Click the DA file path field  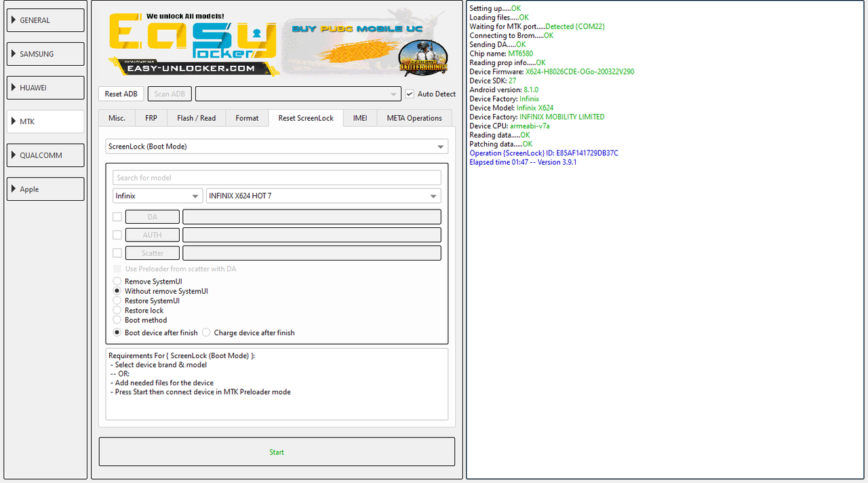point(312,217)
